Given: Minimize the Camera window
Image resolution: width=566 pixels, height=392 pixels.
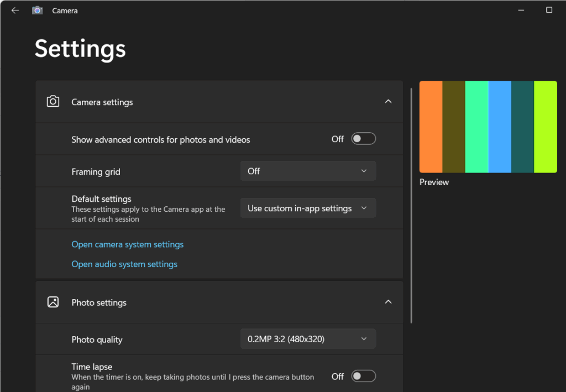Looking at the screenshot, I should point(521,11).
